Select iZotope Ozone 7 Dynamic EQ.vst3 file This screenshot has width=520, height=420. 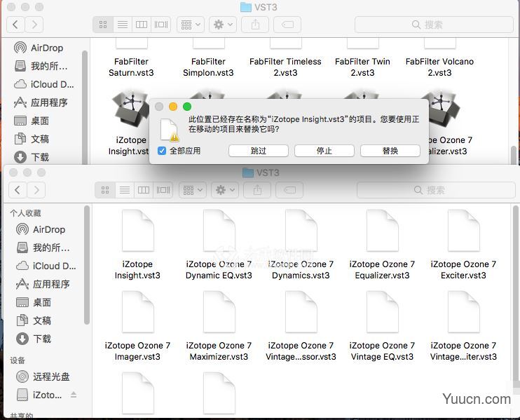[219, 245]
